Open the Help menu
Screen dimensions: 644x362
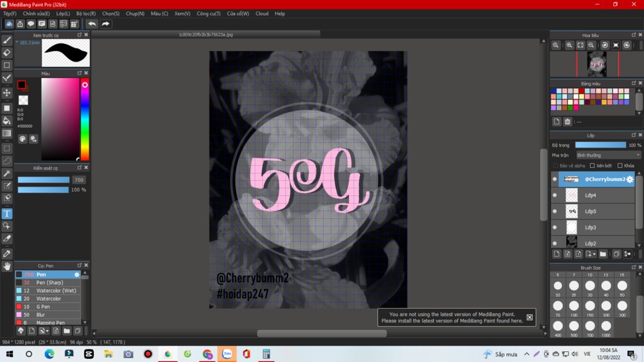[280, 14]
